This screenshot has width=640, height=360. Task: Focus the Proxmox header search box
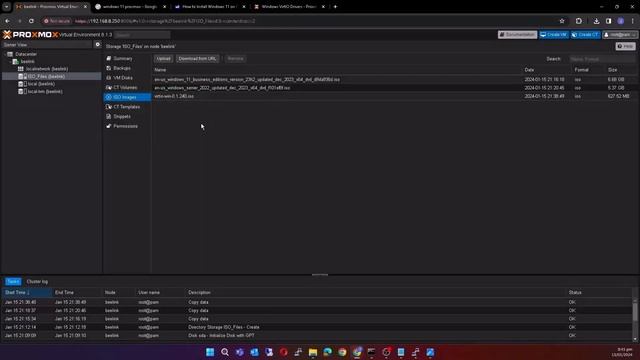point(142,35)
